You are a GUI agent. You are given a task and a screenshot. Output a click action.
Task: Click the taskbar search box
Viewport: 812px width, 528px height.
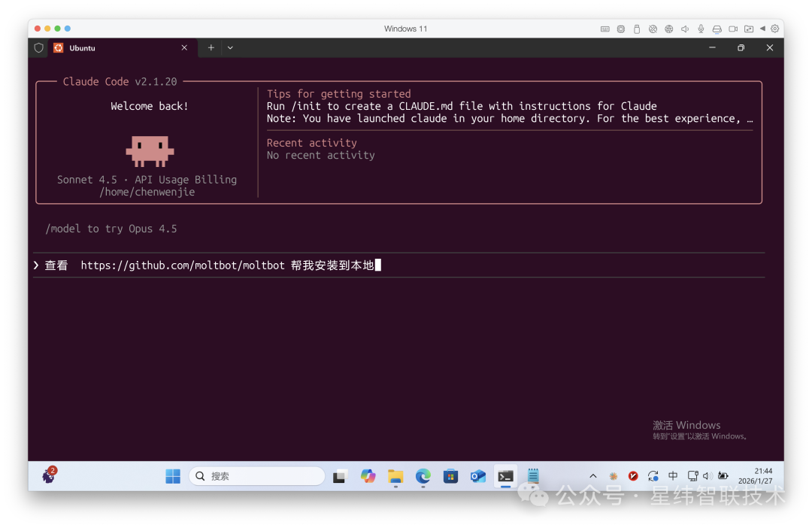(x=256, y=476)
